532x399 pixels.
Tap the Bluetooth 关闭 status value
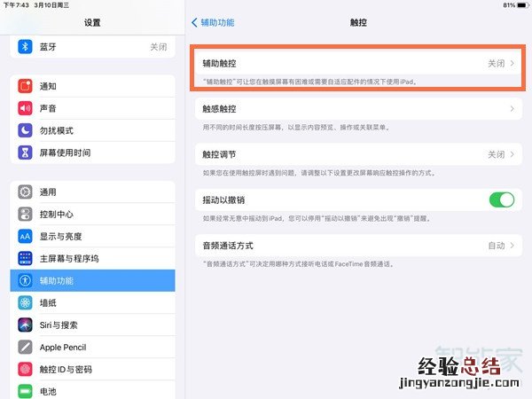click(159, 47)
